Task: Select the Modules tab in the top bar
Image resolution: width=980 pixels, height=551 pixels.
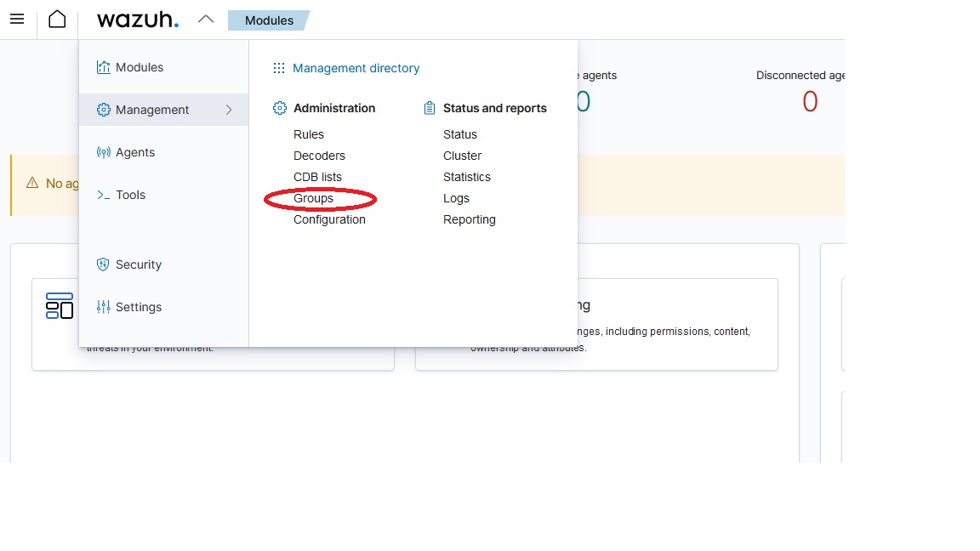Action: click(268, 20)
